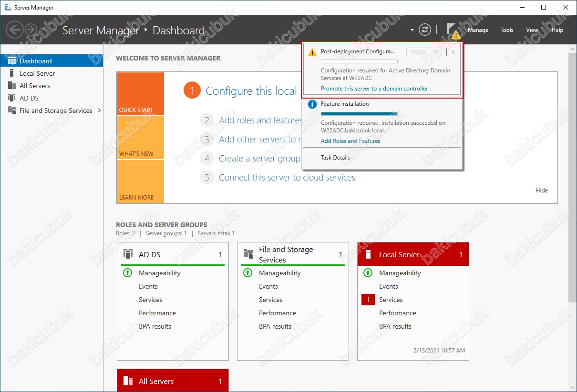
Task: Click the refresh dashboard icon
Action: [424, 30]
